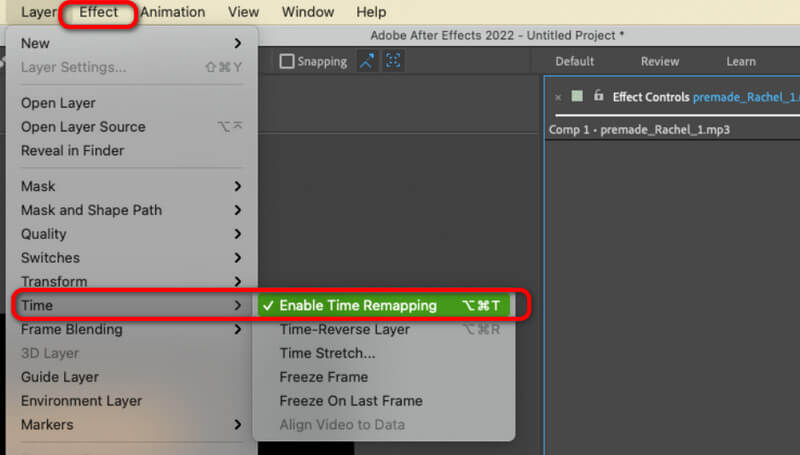Toggle Enable Time Remapping off

357,305
